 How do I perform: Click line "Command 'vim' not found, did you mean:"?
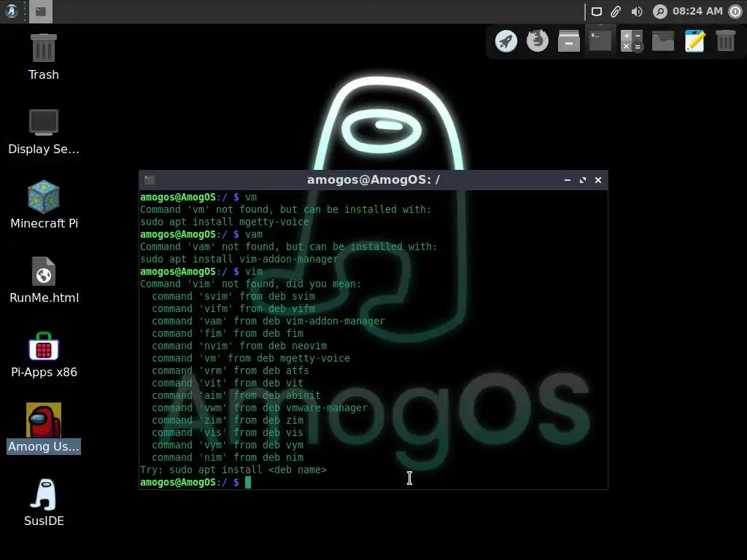pyautogui.click(x=251, y=284)
